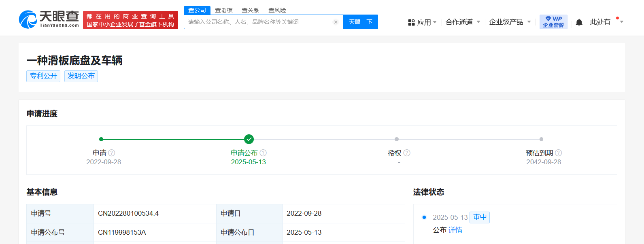Image resolution: width=644 pixels, height=244 pixels.
Task: Click the 授权 progress dot
Action: click(x=397, y=139)
